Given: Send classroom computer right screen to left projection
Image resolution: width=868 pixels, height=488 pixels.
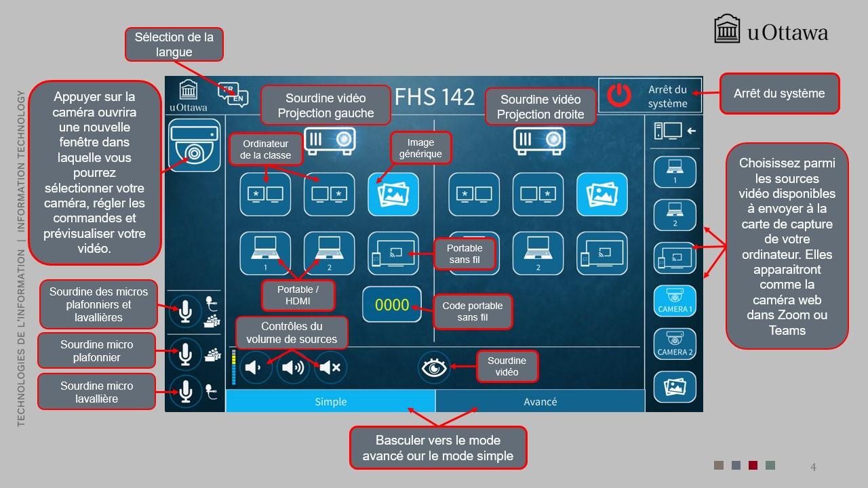Looking at the screenshot, I should (329, 195).
